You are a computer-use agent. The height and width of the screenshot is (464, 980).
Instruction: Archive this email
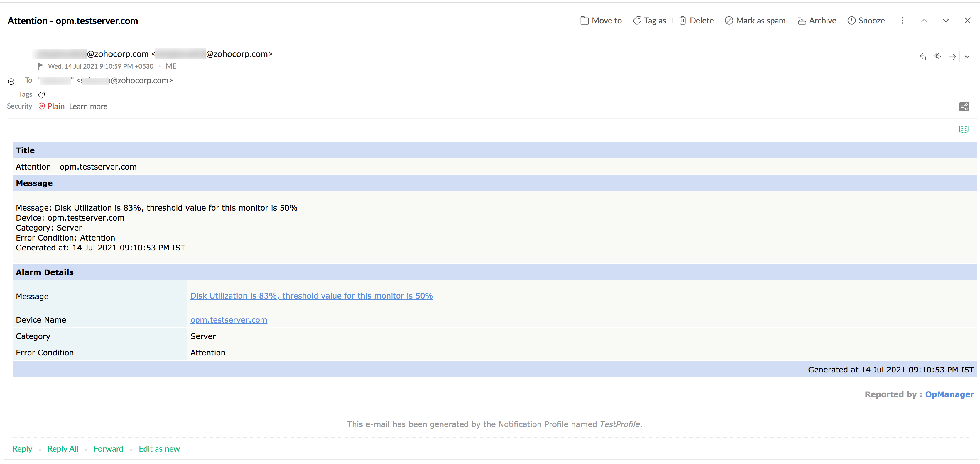point(817,21)
